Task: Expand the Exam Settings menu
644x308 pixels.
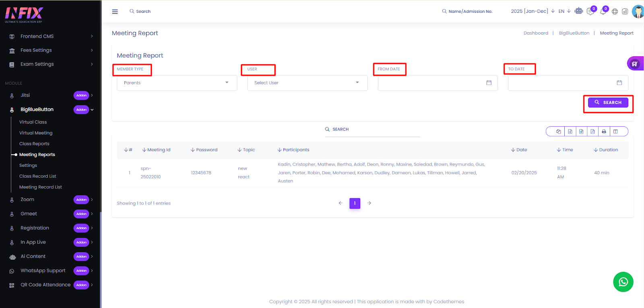Action: pyautogui.click(x=92, y=64)
